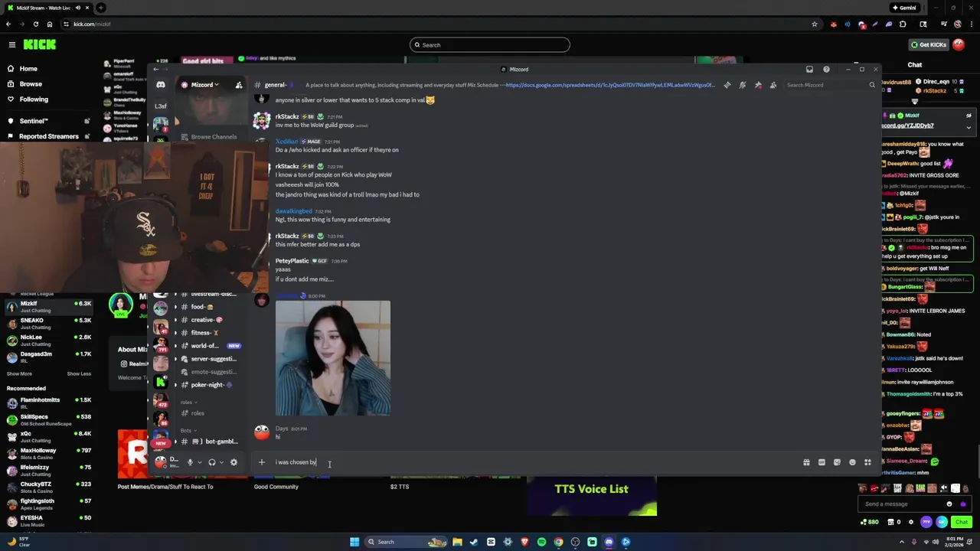The image size is (980, 551).
Task: Click Kick search field
Action: coord(490,45)
